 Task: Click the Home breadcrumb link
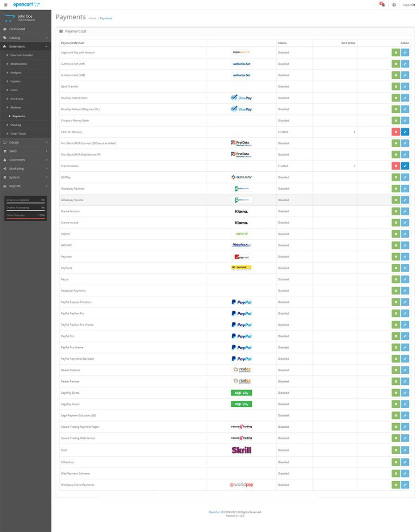[92, 18]
